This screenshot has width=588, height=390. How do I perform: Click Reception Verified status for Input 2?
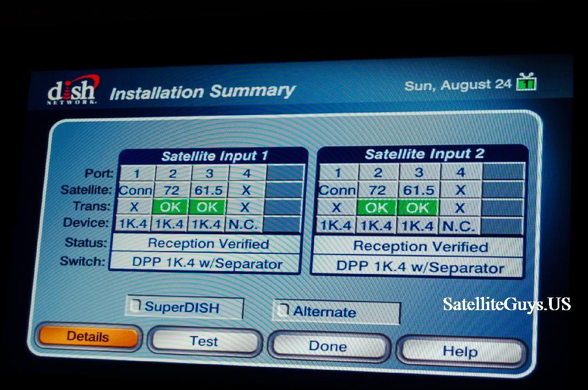(x=419, y=246)
